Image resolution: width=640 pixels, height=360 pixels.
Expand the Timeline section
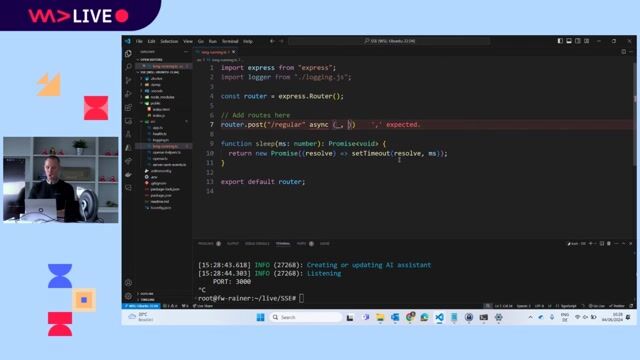tap(146, 300)
